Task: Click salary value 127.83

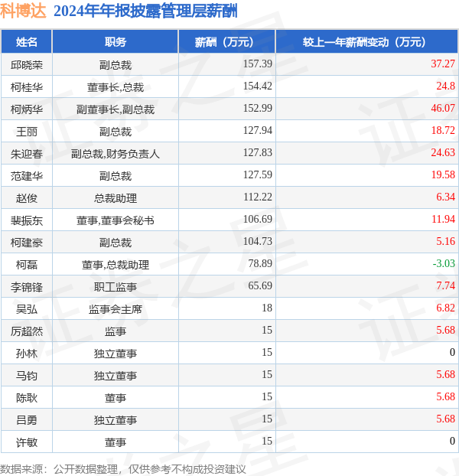Action: pyautogui.click(x=258, y=152)
